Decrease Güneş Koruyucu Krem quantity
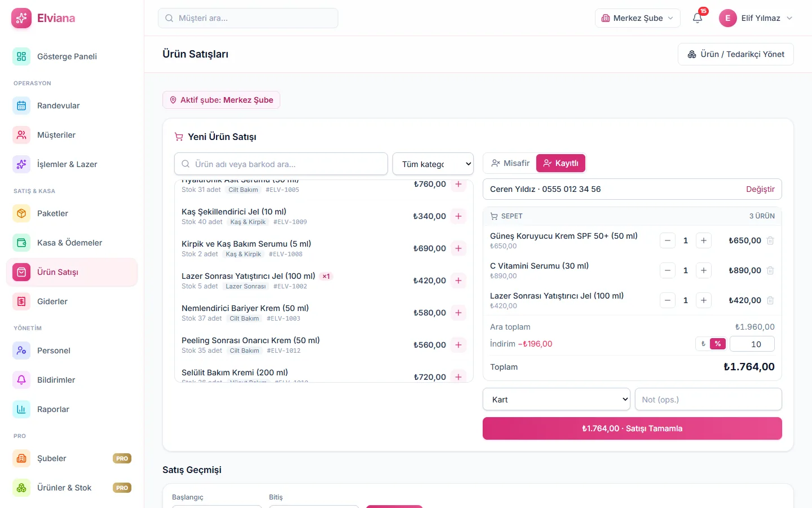This screenshot has height=508, width=812. pos(668,240)
